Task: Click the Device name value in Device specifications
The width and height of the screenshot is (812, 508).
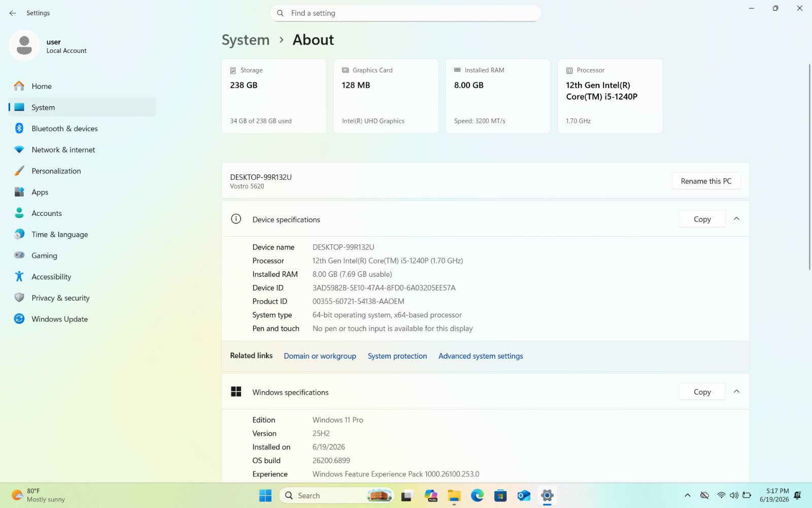Action: (344, 247)
